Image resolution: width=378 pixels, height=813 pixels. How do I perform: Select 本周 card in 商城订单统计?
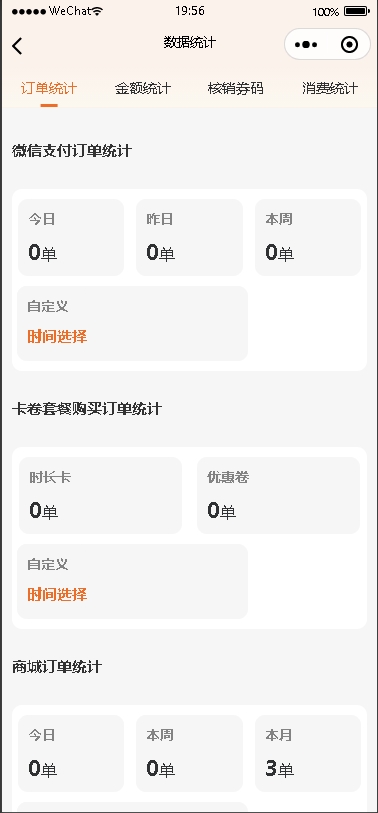[x=189, y=753]
